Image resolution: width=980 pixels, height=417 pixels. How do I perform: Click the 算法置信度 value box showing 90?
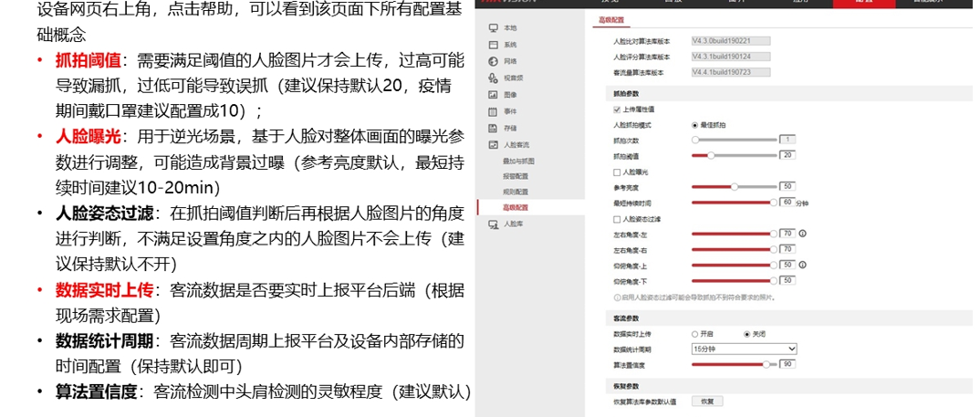coord(787,364)
